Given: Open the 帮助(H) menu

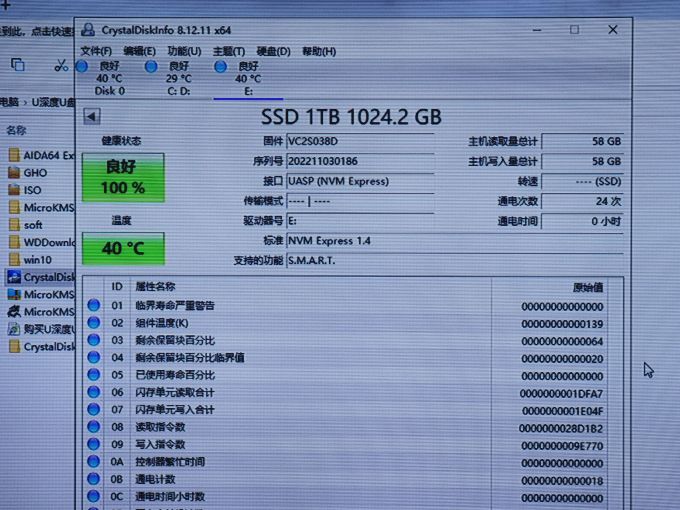Looking at the screenshot, I should pos(319,52).
